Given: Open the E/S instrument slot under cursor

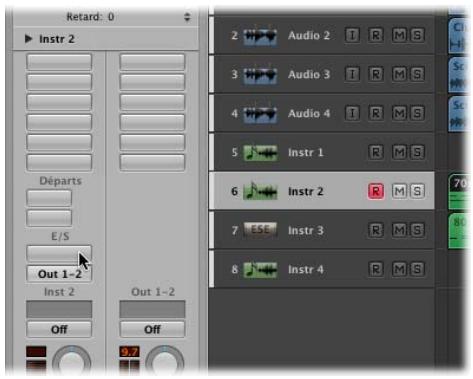Looking at the screenshot, I should [x=59, y=253].
